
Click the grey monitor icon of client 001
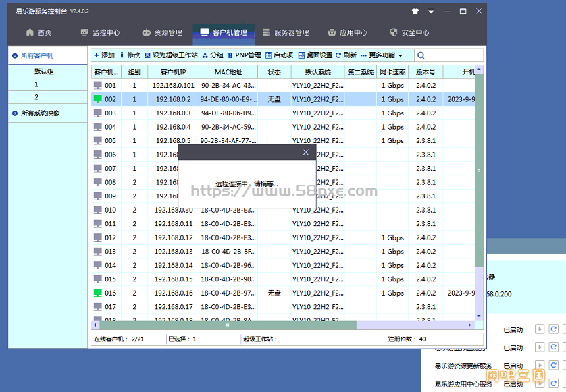[x=98, y=86]
